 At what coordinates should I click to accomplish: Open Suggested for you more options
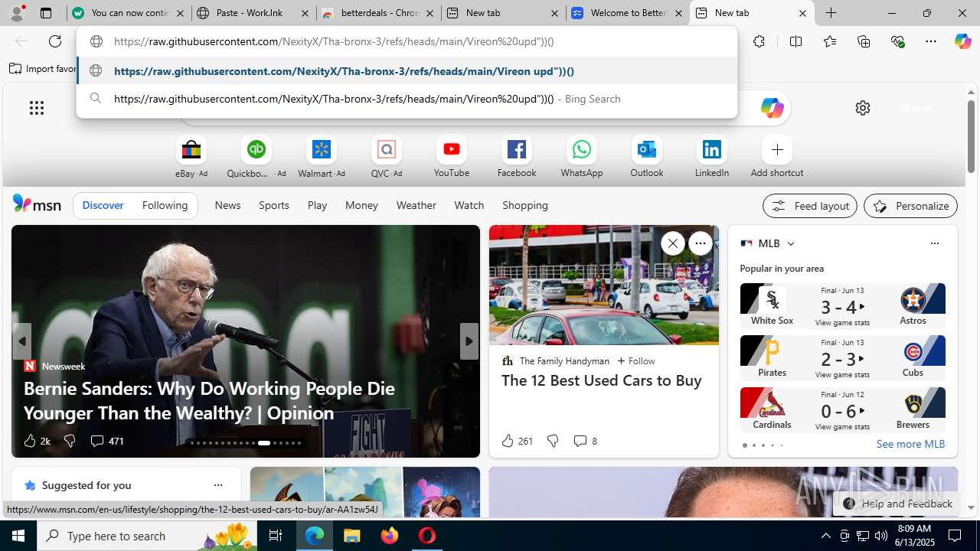pyautogui.click(x=217, y=485)
